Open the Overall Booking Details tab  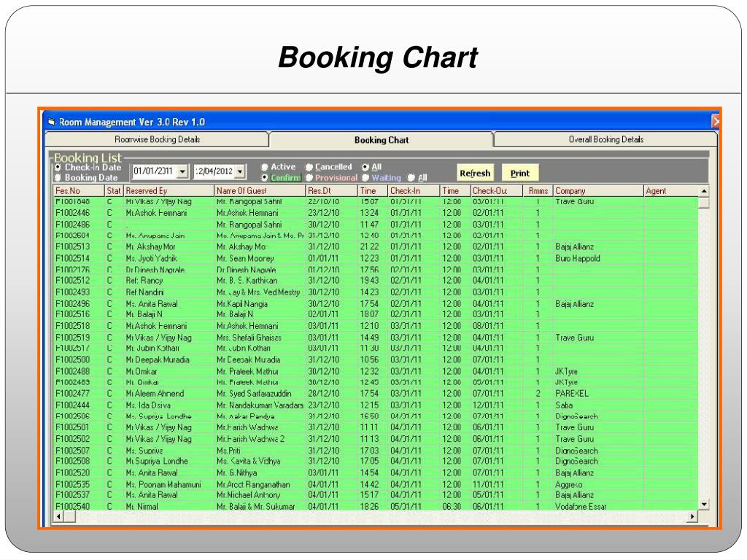click(x=605, y=139)
